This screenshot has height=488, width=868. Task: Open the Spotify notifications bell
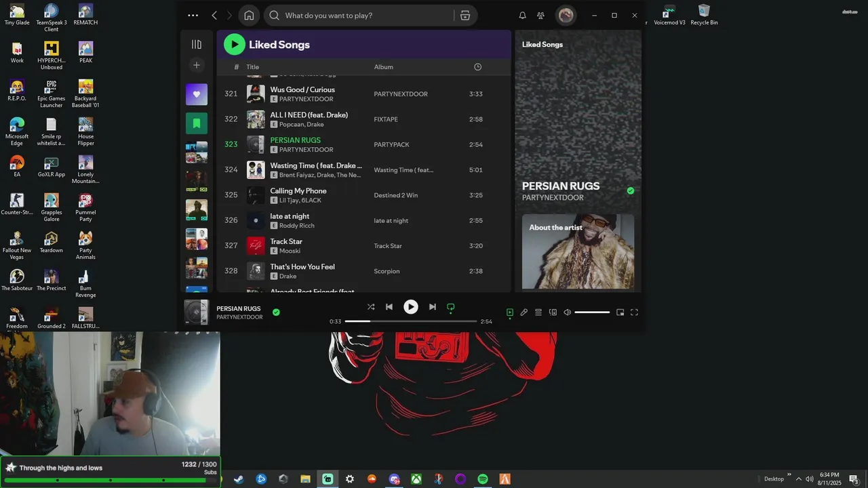point(523,16)
